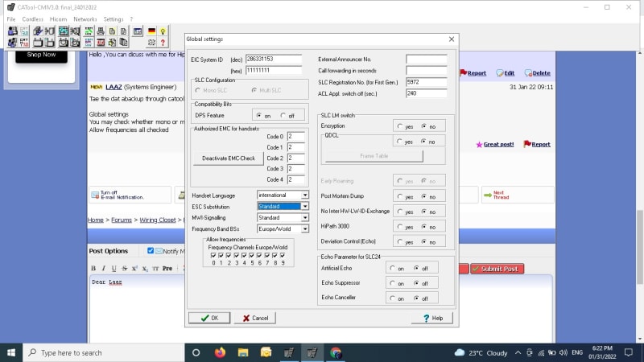Click the Great post star icon

click(479, 145)
